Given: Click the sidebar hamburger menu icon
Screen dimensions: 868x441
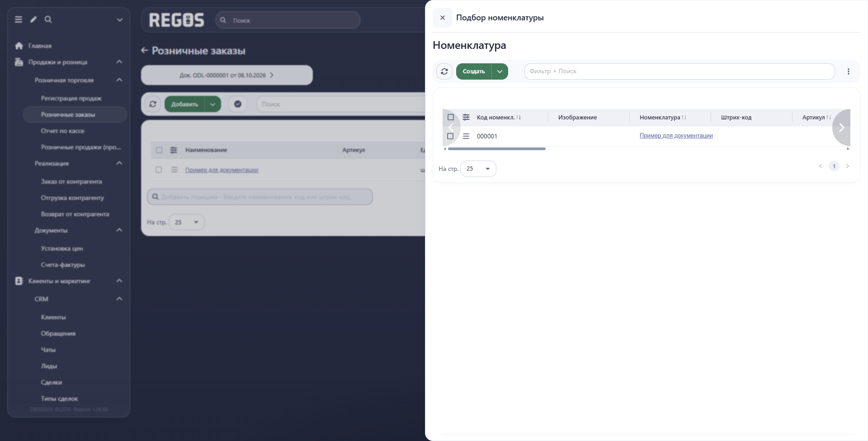Looking at the screenshot, I should point(19,19).
